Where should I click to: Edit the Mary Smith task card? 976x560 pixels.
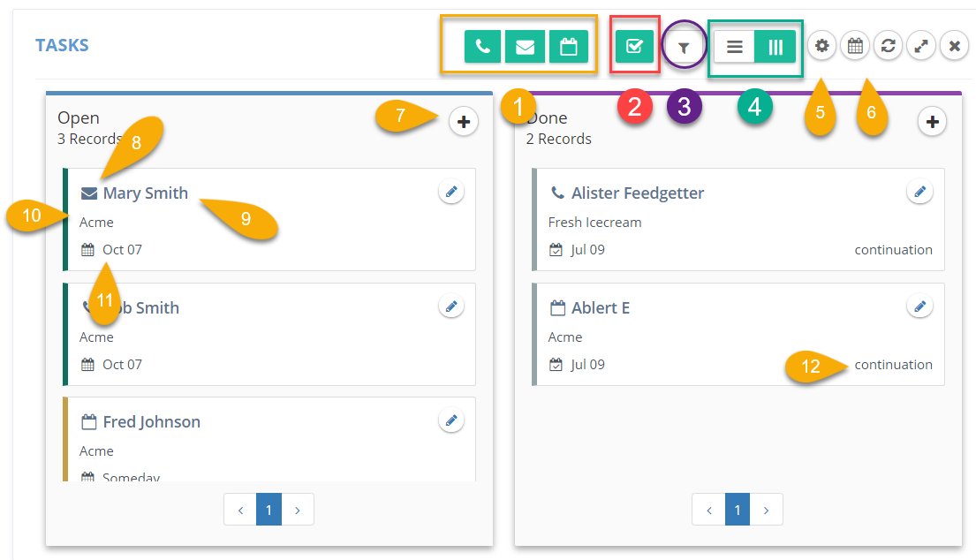point(451,192)
